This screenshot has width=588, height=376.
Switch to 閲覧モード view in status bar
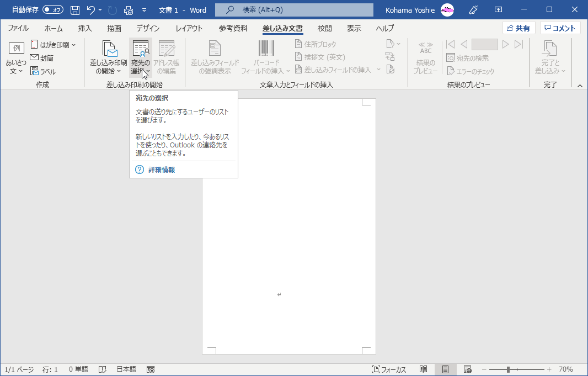point(424,369)
